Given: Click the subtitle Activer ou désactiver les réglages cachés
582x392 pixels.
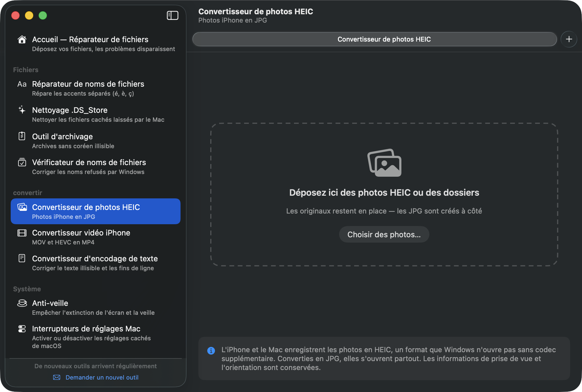Looking at the screenshot, I should (x=91, y=342).
